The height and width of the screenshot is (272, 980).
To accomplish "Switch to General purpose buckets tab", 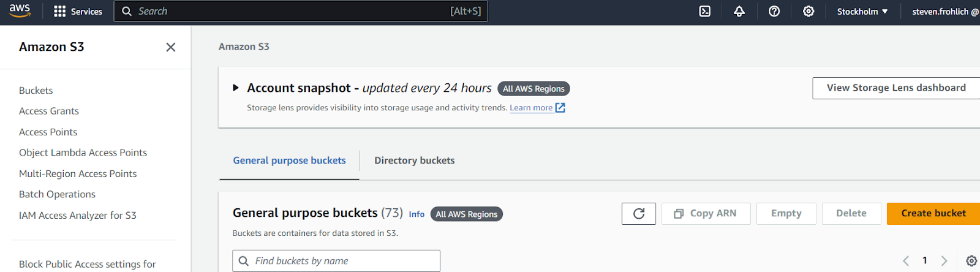I will tap(289, 161).
